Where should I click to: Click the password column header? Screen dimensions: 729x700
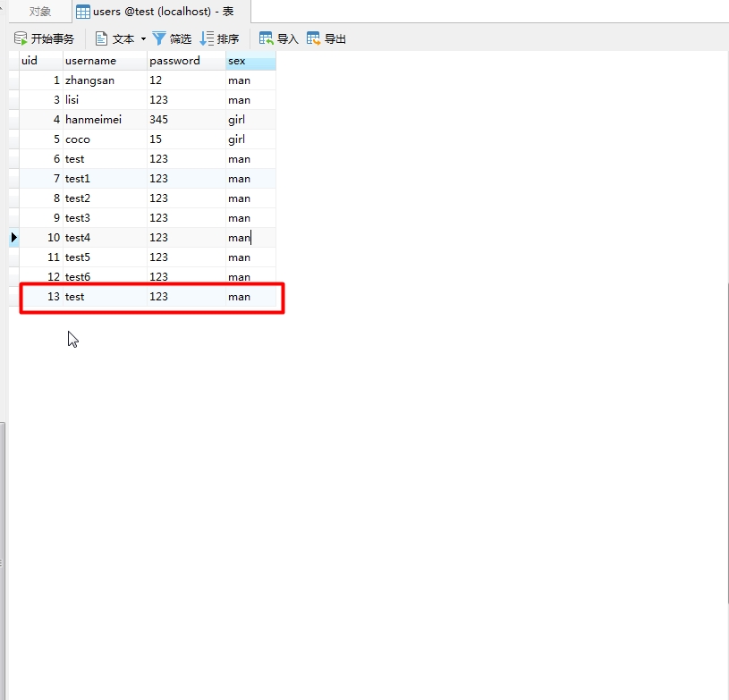(x=186, y=61)
